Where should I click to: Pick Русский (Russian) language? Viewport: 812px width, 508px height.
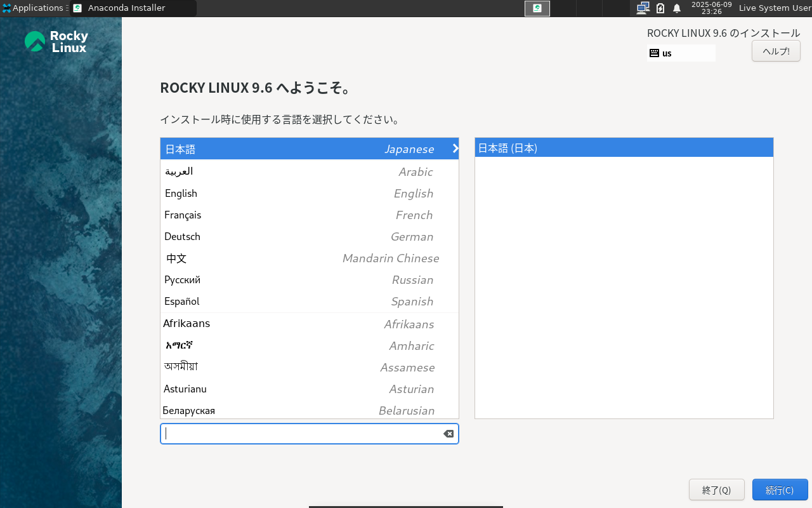[x=310, y=279]
